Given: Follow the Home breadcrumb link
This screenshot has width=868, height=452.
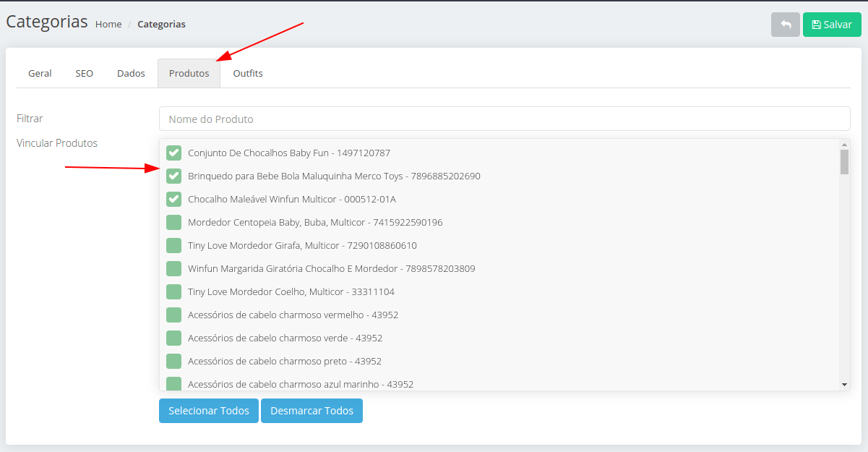Looking at the screenshot, I should click(x=108, y=24).
